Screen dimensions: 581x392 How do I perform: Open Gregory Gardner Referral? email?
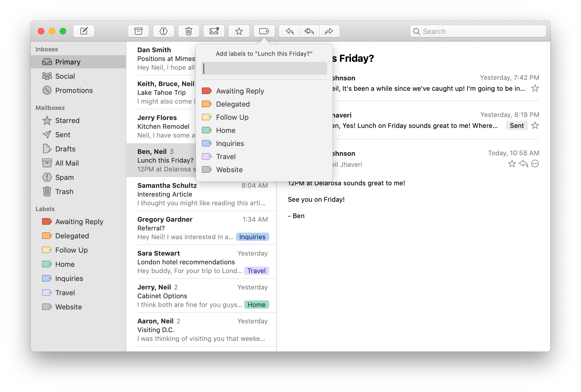[x=201, y=228]
